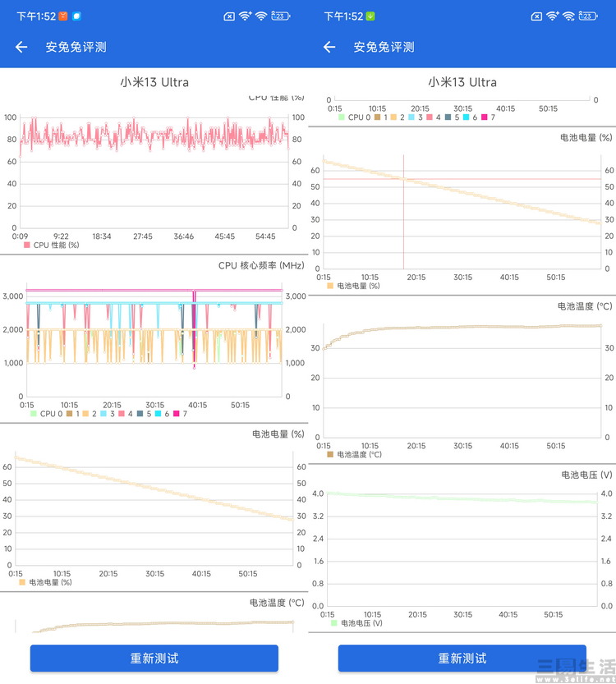The height and width of the screenshot is (684, 616).
Task: Tap CPU 3 light-blue swatch in right screen legend
Action: [411, 117]
